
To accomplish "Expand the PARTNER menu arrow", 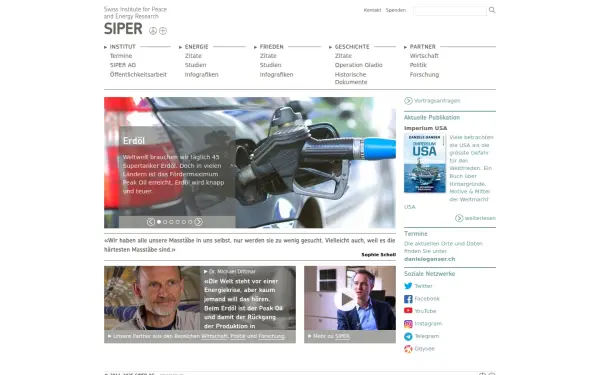I will 405,47.
